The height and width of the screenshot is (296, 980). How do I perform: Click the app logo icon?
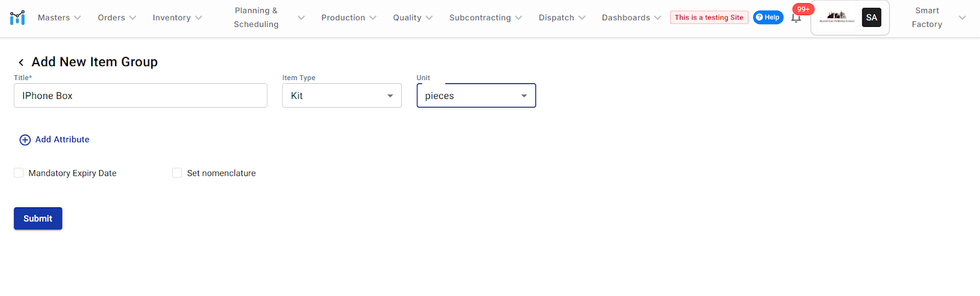(x=17, y=18)
